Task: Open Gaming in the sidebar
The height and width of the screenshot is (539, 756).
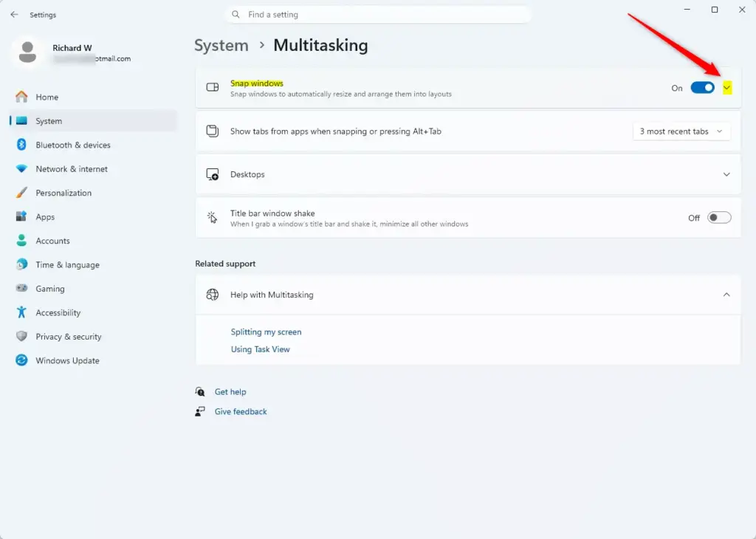Action: click(x=93, y=288)
